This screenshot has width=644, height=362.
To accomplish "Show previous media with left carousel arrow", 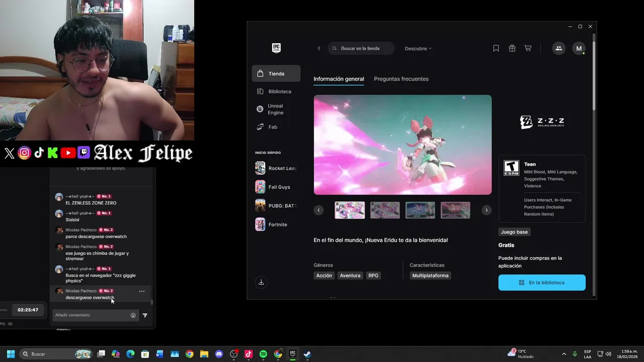I will tap(318, 210).
